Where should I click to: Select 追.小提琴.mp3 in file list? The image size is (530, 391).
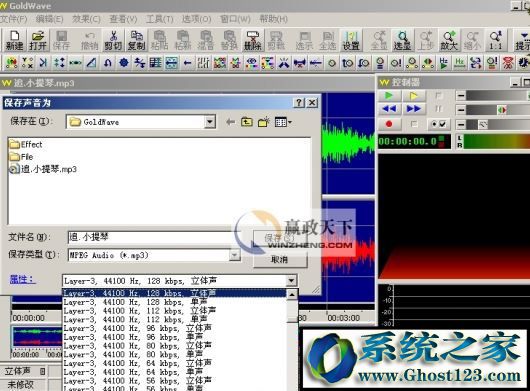click(x=43, y=169)
